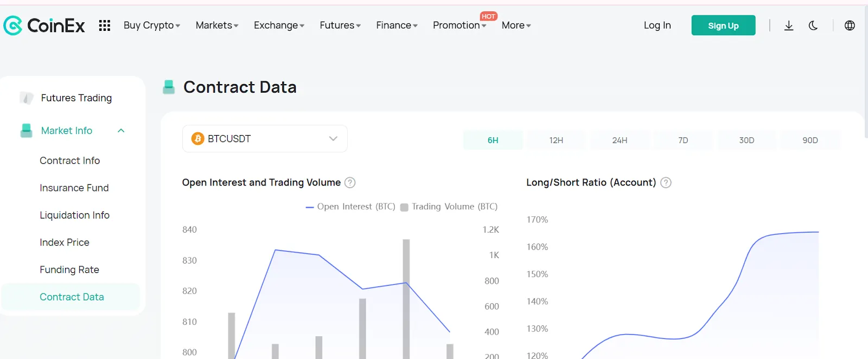Select the 6H time range tab
This screenshot has height=359, width=868.
pos(493,140)
